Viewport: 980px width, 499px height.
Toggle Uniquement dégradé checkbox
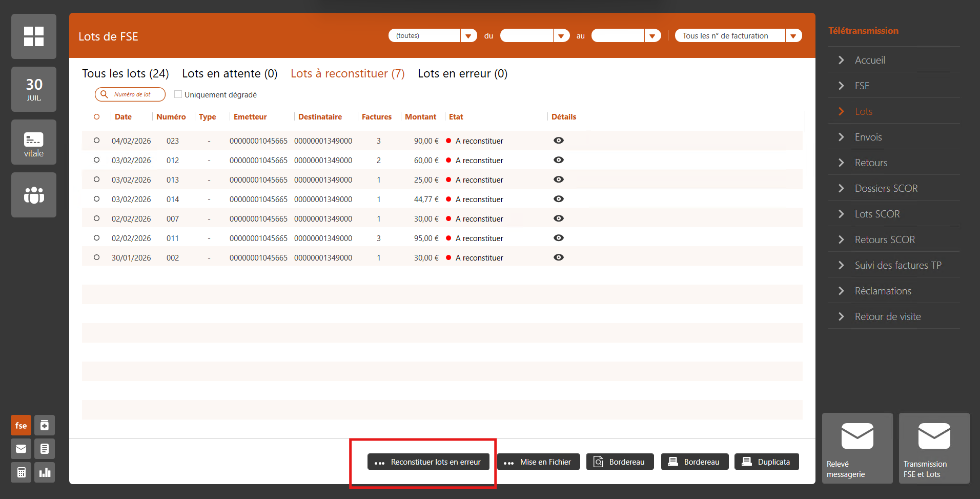178,94
